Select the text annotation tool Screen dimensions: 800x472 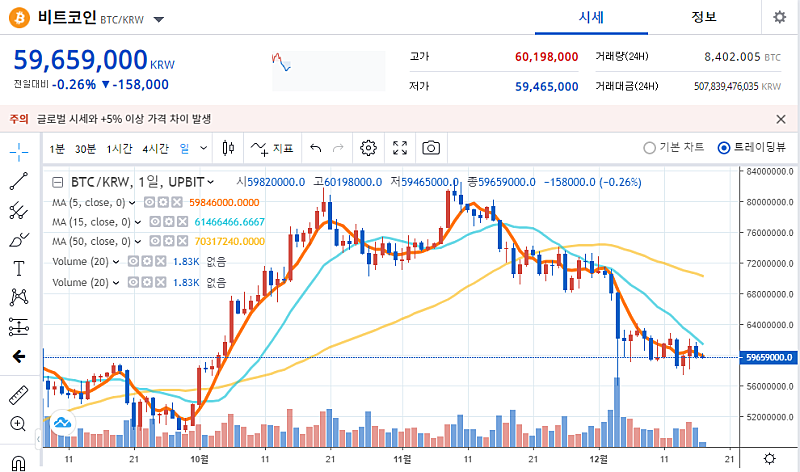pos(19,268)
